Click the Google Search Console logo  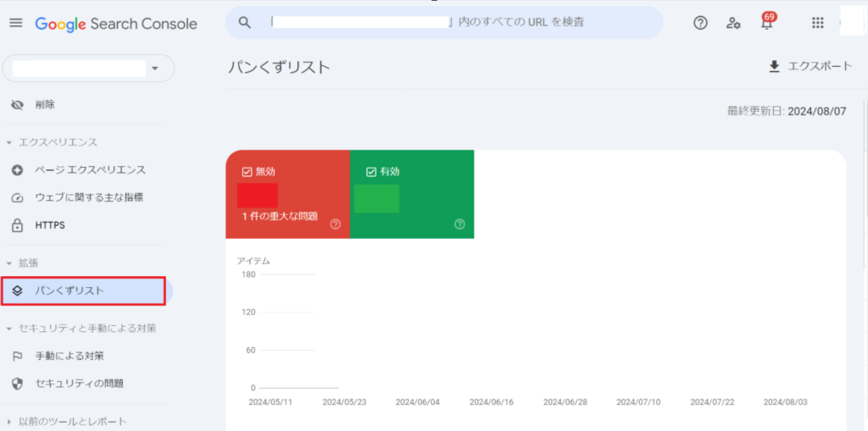116,23
